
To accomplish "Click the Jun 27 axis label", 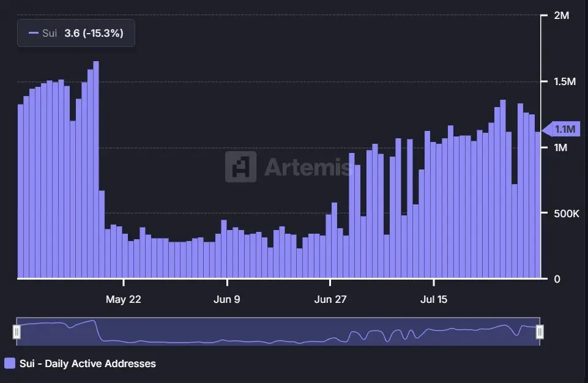I will [330, 299].
